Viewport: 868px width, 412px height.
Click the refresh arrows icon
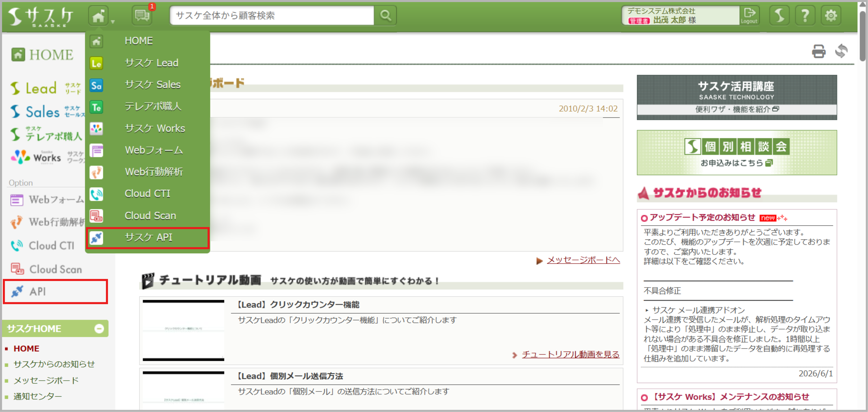(841, 51)
